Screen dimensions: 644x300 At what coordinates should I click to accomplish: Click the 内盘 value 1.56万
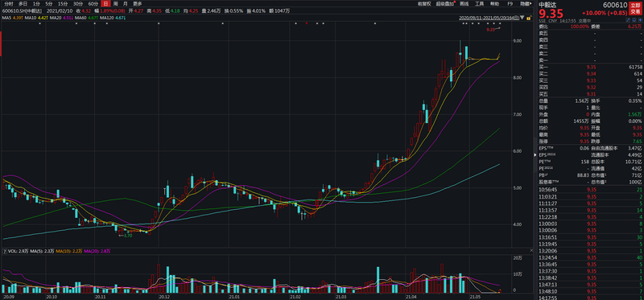click(x=635, y=114)
